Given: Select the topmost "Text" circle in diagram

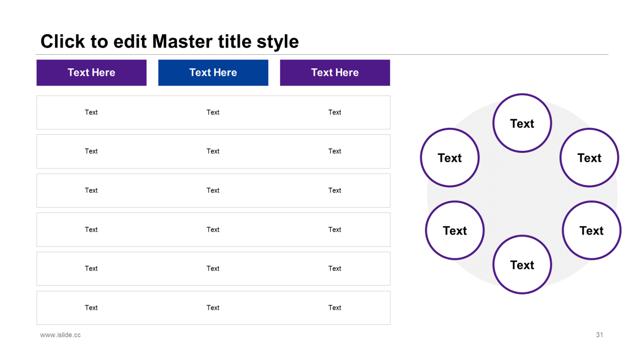Looking at the screenshot, I should pyautogui.click(x=522, y=123).
